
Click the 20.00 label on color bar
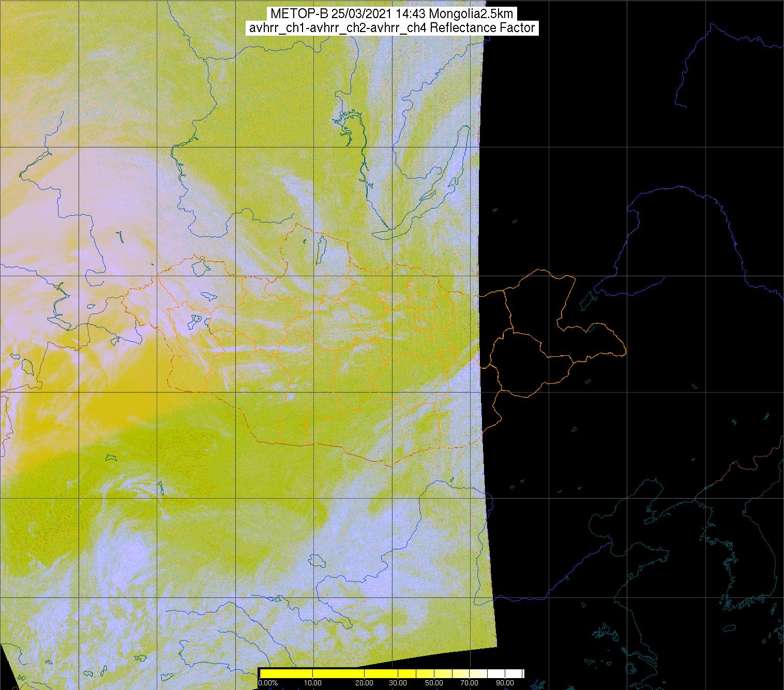(x=365, y=683)
